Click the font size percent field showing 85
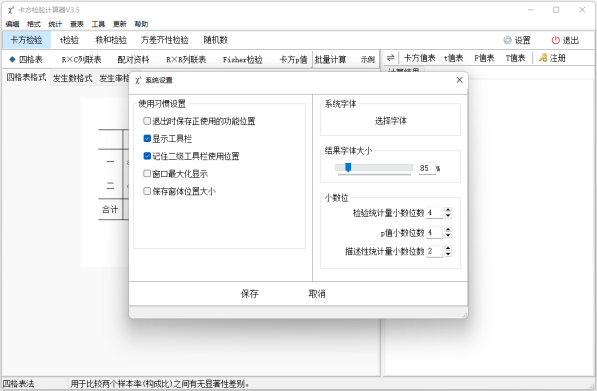This screenshot has height=391, width=597. [427, 168]
